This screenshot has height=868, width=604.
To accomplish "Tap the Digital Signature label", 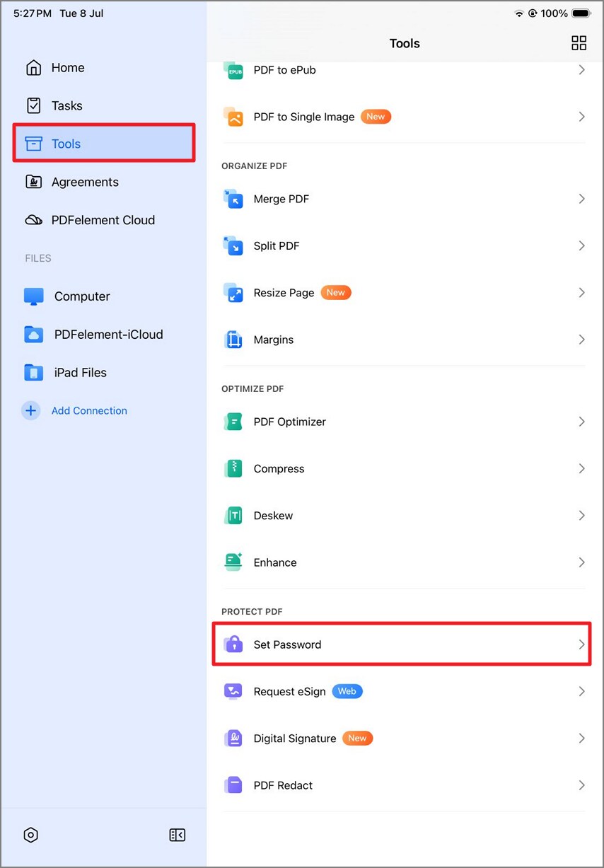I will tap(295, 739).
